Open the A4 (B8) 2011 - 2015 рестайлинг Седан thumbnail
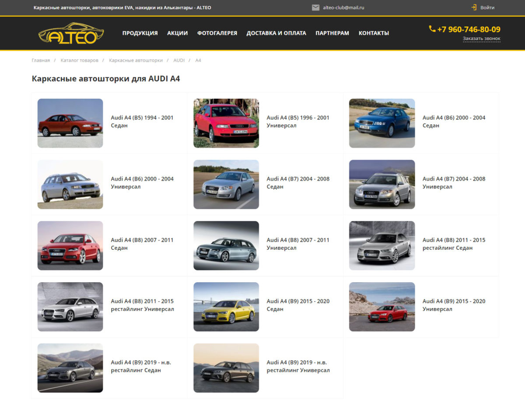This screenshot has height=420, width=525. tap(382, 245)
